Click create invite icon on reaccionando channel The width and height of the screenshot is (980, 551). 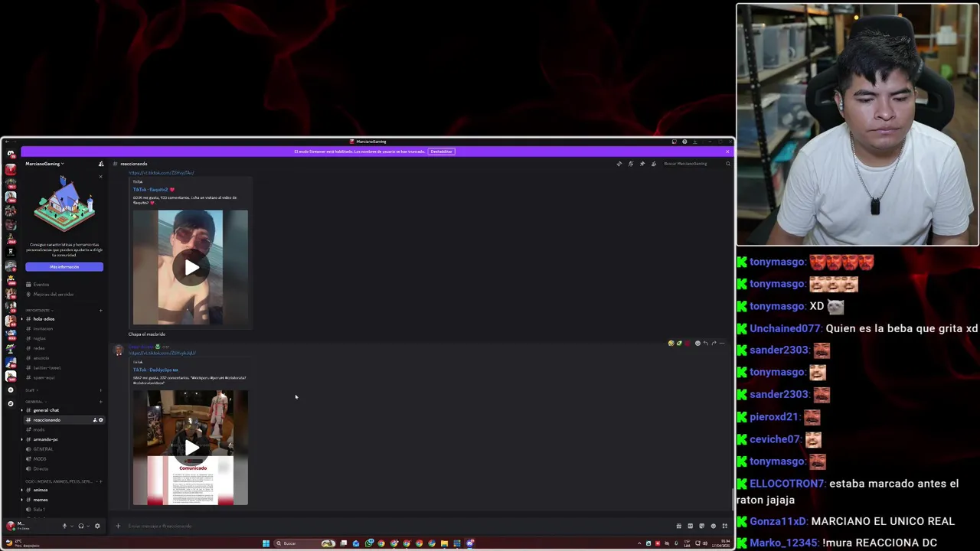tap(95, 420)
